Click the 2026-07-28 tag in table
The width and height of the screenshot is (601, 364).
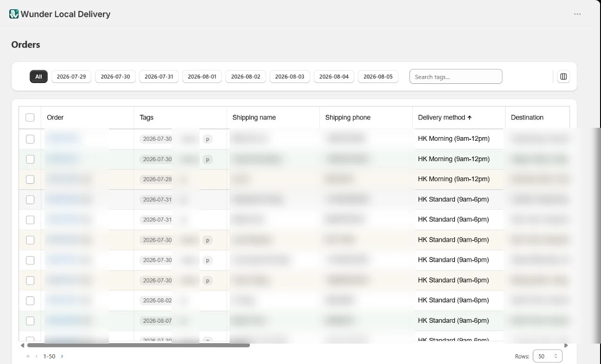tap(157, 179)
